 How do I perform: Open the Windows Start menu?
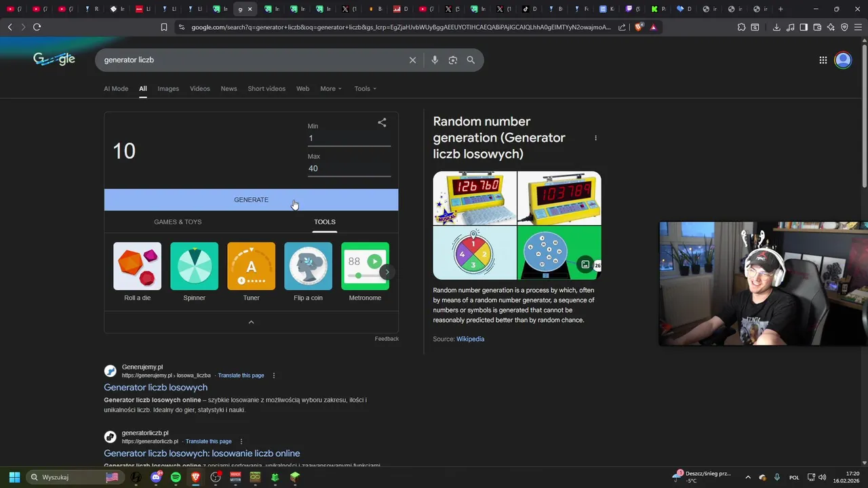(14, 477)
